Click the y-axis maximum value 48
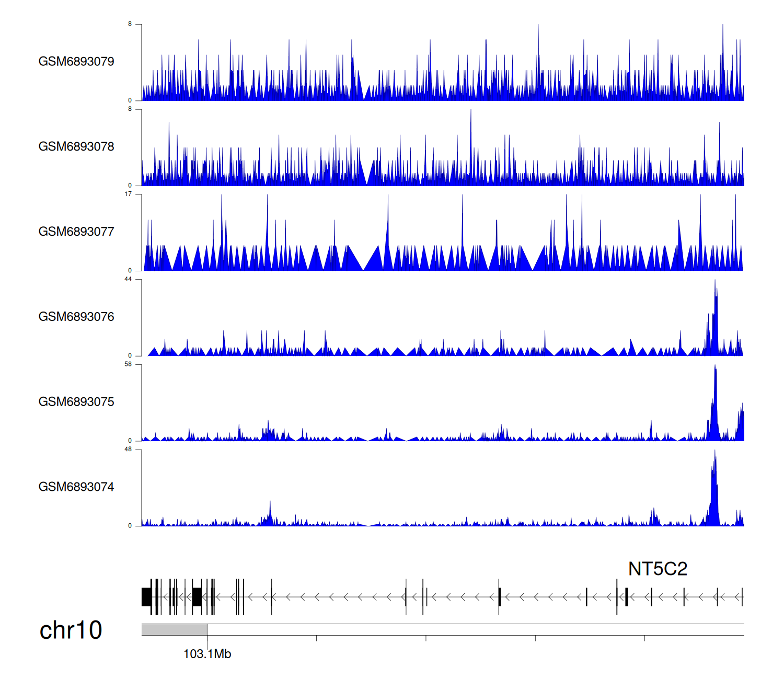784x690 pixels. [128, 450]
